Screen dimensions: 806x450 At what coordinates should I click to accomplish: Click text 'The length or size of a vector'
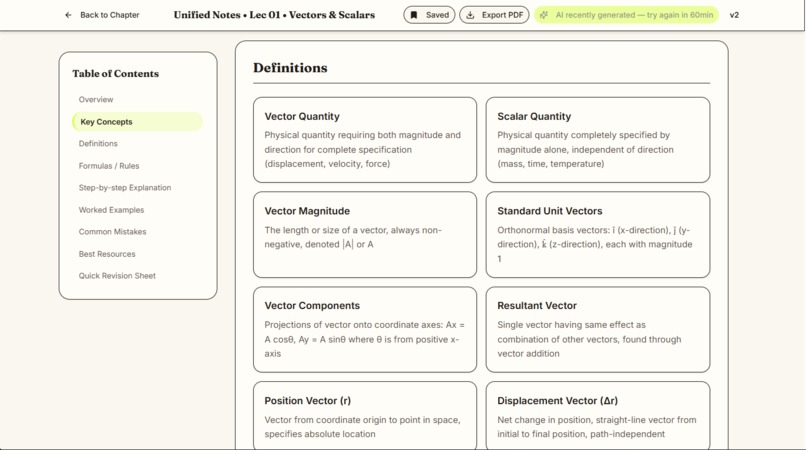click(324, 230)
